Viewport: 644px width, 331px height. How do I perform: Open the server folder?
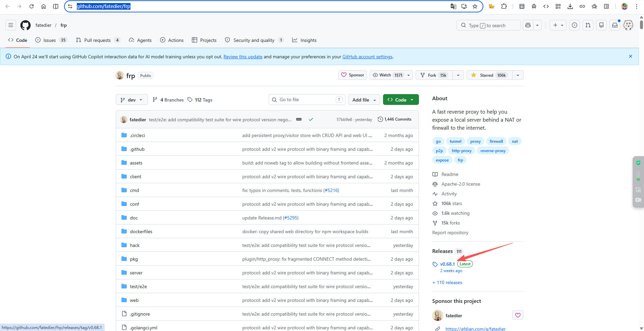click(x=136, y=273)
